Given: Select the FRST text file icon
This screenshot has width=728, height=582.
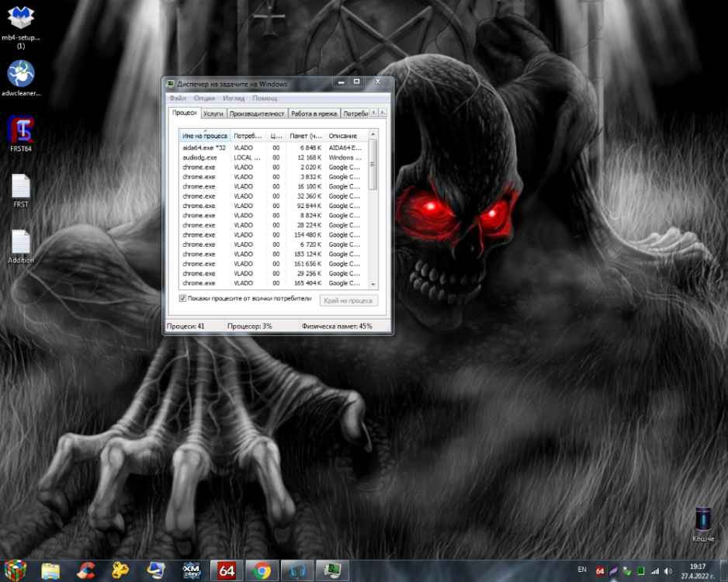Looking at the screenshot, I should tap(21, 190).
